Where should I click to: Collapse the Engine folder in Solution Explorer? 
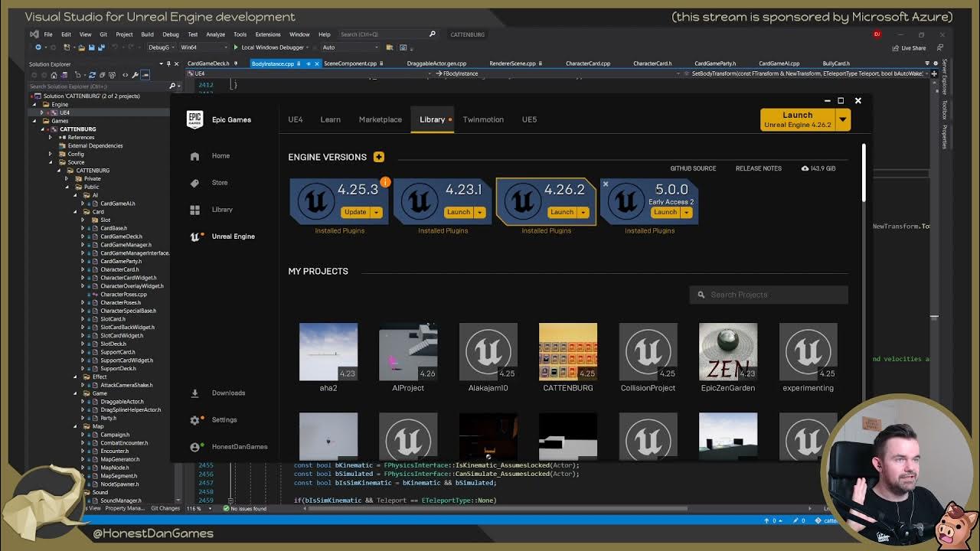coord(34,105)
